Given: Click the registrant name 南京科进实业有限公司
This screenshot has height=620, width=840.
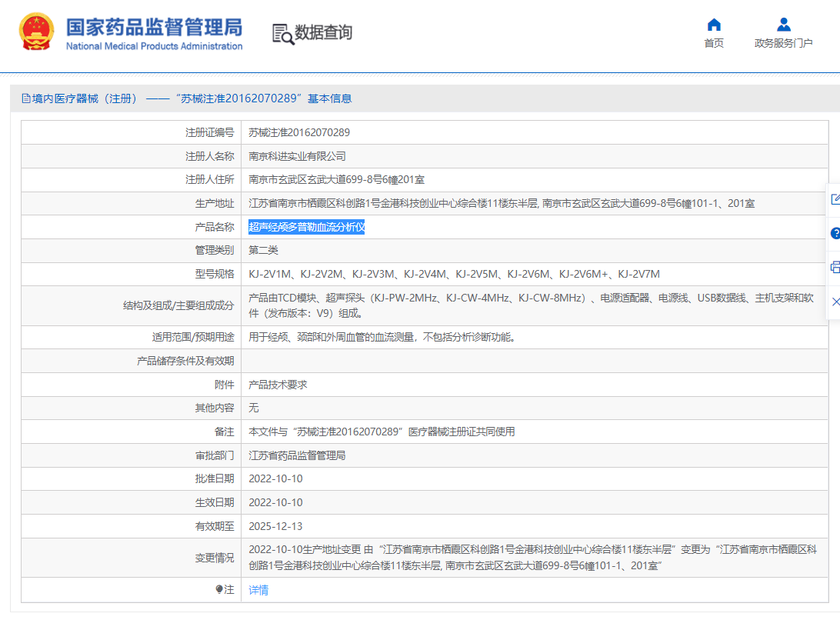Looking at the screenshot, I should [x=298, y=156].
